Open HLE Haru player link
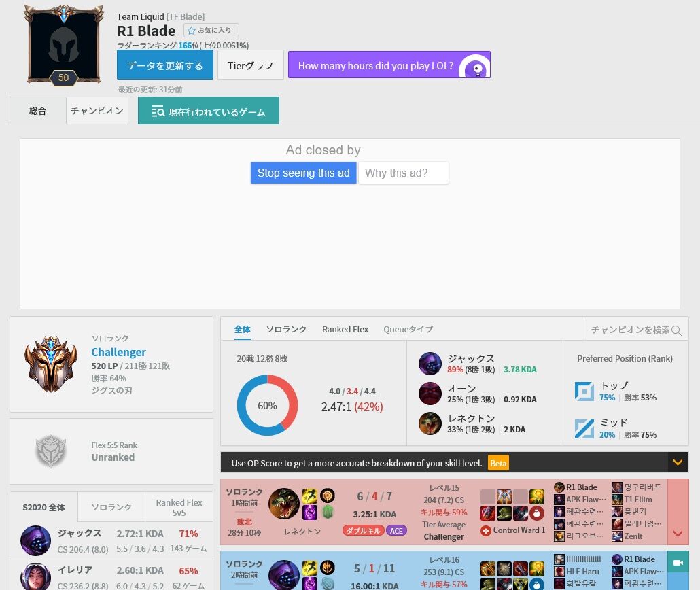 (582, 571)
